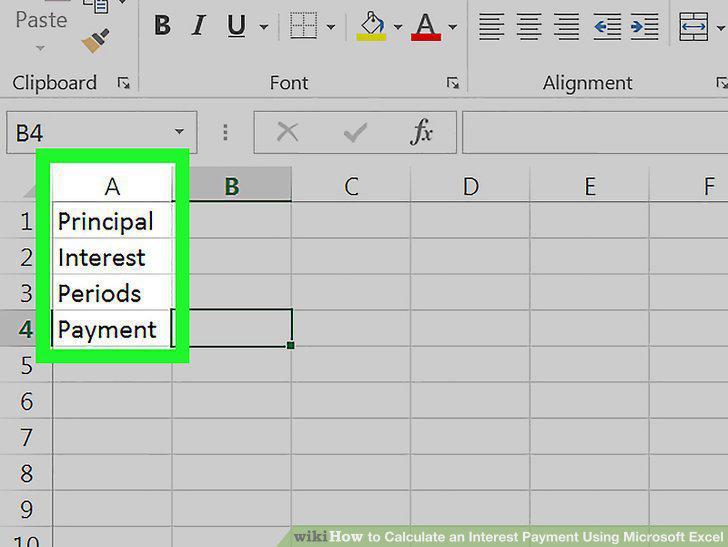Open the Paste dropdown arrow
This screenshot has height=547, width=728.
pos(40,48)
